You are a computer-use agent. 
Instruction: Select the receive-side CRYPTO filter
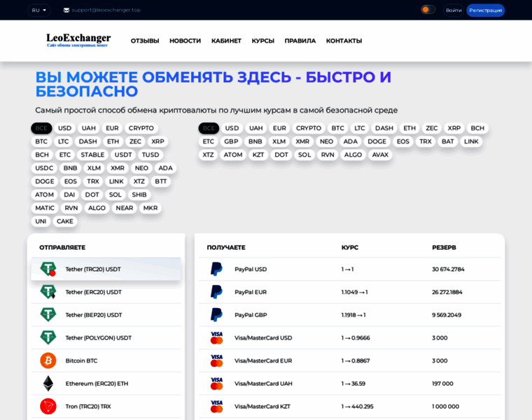tap(309, 128)
